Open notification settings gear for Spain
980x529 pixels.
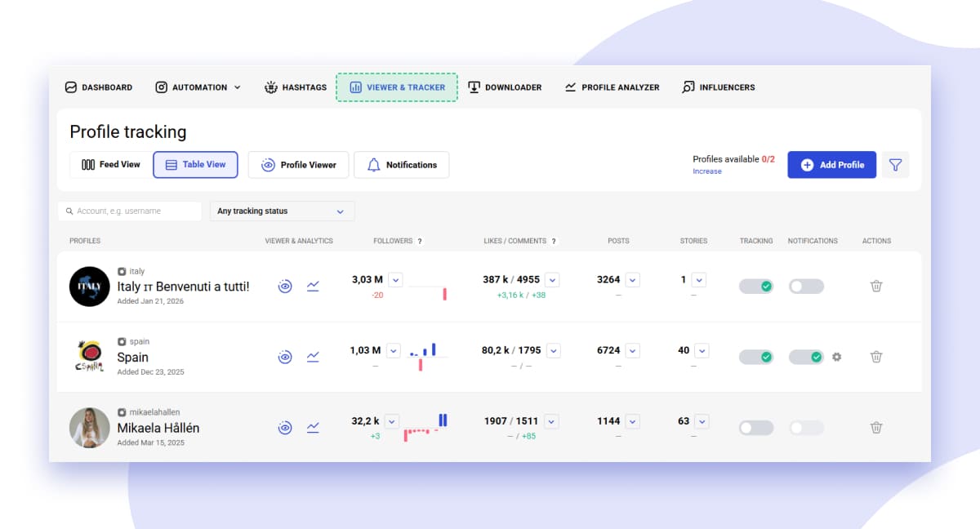click(836, 357)
